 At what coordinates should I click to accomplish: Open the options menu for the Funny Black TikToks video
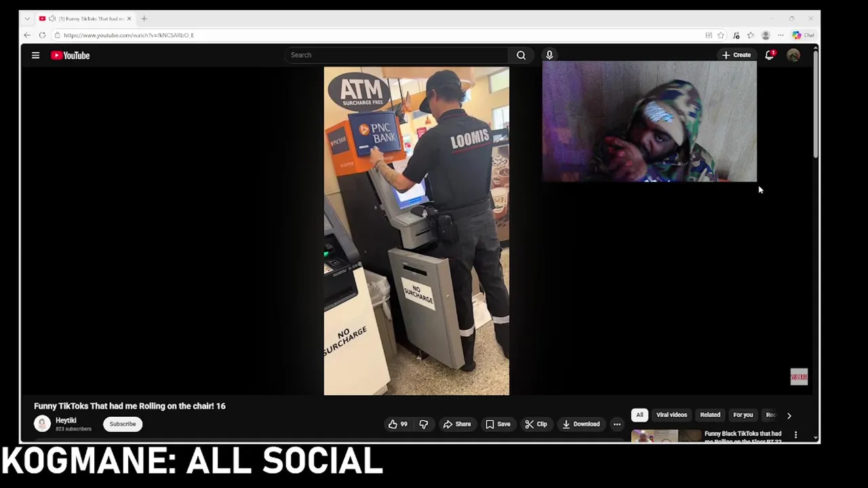pyautogui.click(x=795, y=434)
